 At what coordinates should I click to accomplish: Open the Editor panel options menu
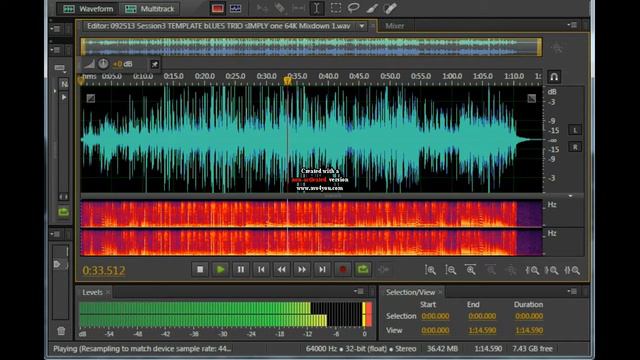point(572,25)
